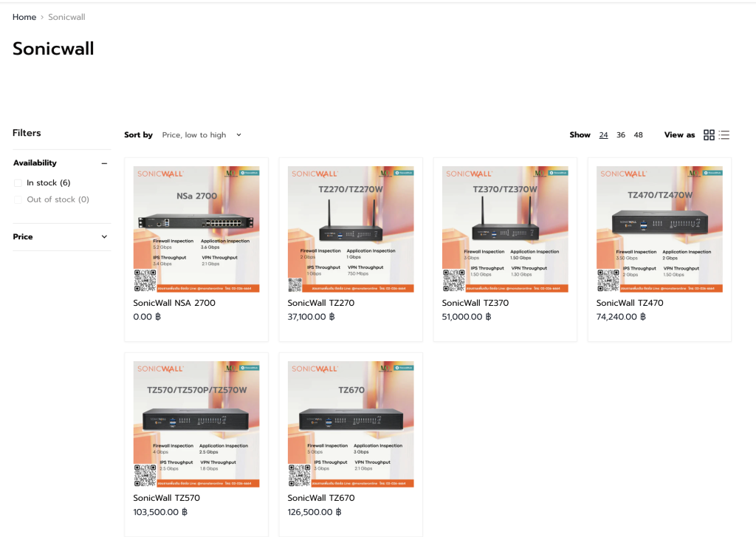The image size is (756, 537).
Task: Check the Out of stock filter checkbox
Action: click(18, 199)
